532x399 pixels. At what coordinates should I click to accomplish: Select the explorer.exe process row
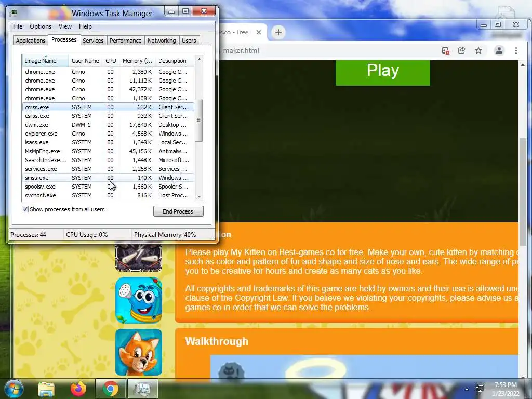point(108,134)
